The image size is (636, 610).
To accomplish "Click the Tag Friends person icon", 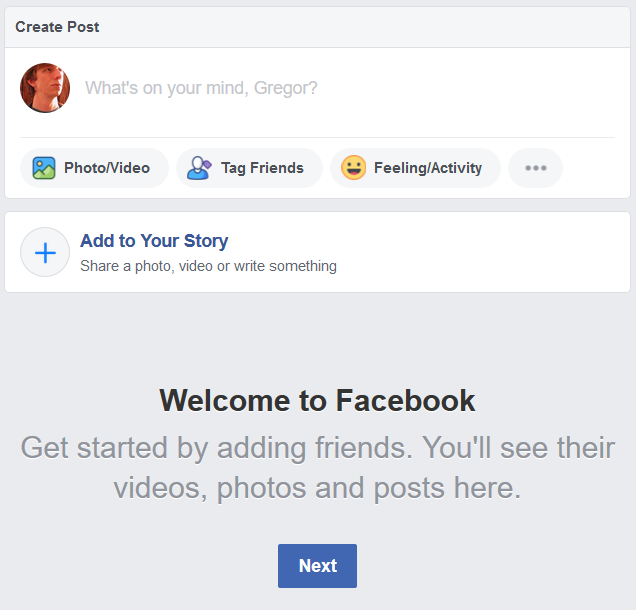I will click(199, 168).
